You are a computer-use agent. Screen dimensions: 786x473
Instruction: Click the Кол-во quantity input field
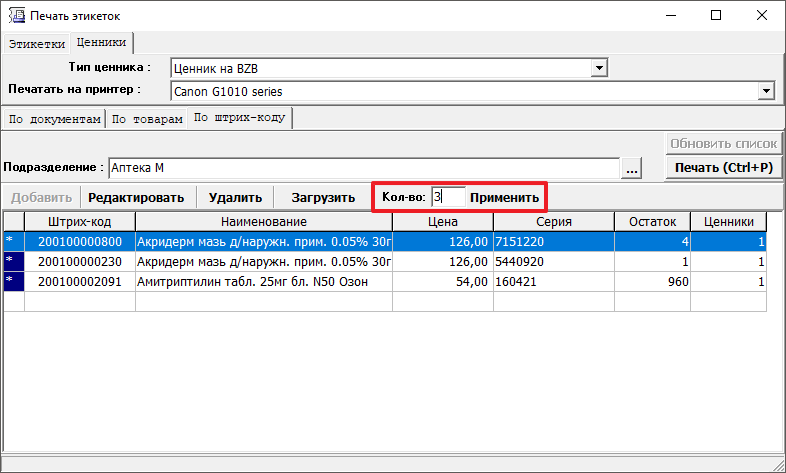coord(446,198)
